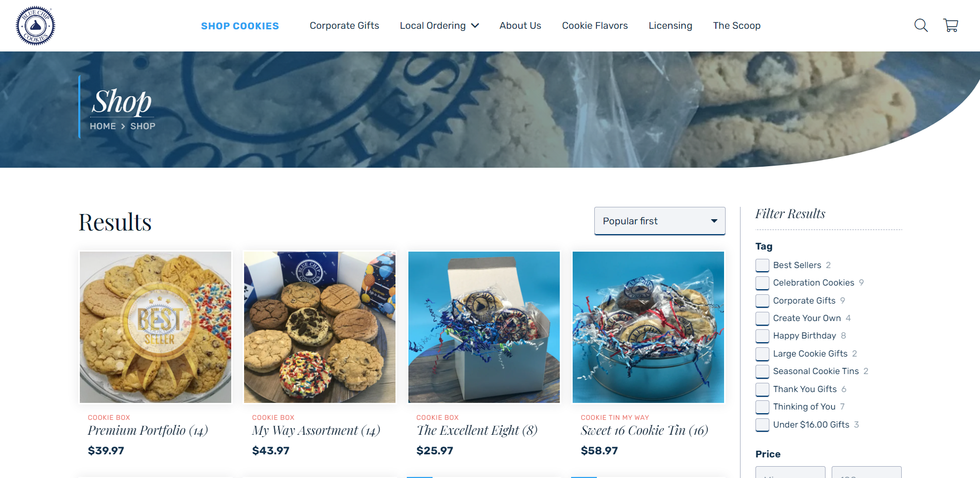Click the Blue Chip Cookies logo
980x478 pixels.
point(36,26)
